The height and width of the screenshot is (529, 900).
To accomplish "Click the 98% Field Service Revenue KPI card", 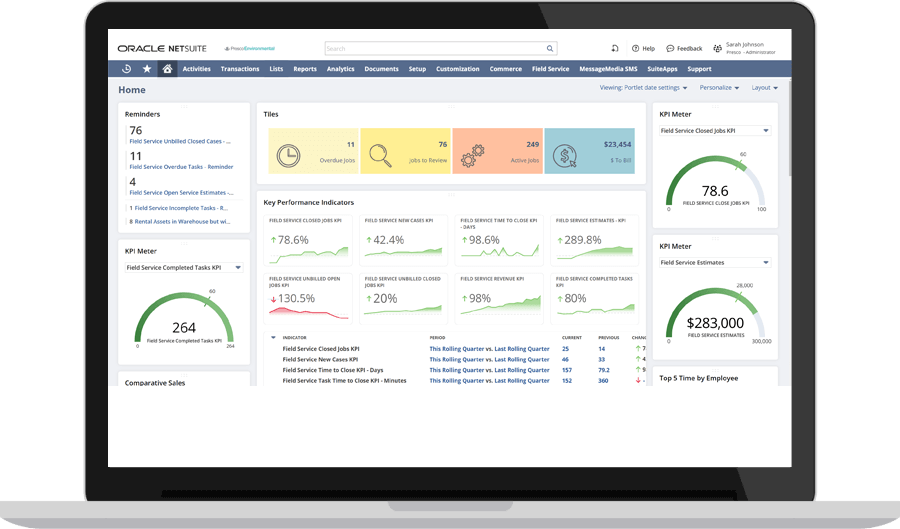I will coord(499,299).
